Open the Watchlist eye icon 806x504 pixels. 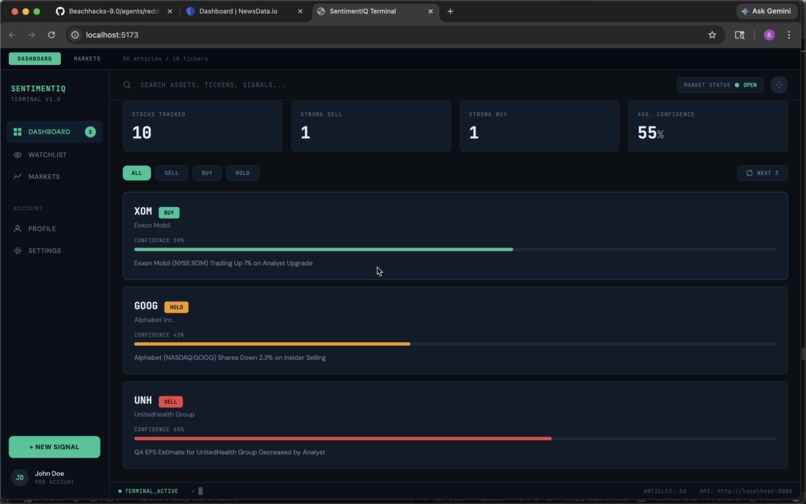pos(17,155)
